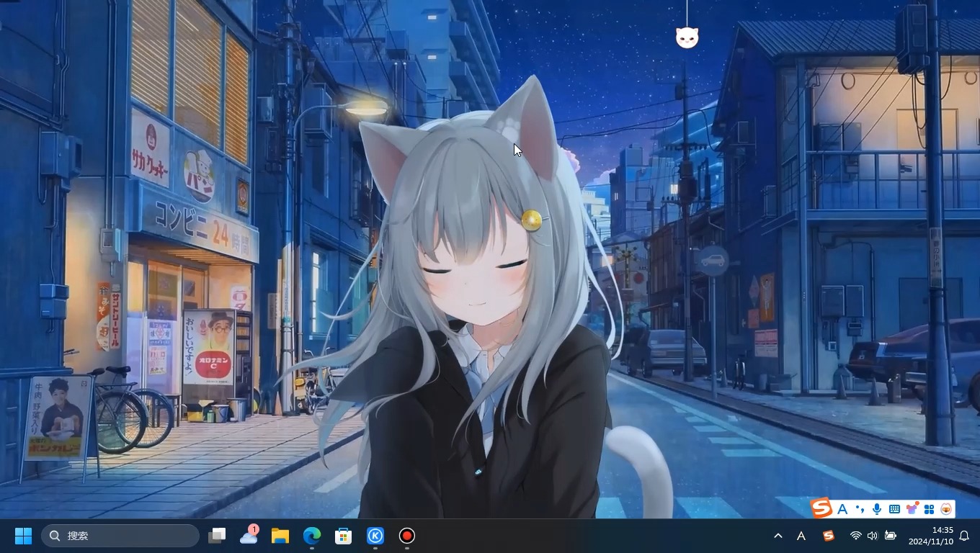
Task: Launch File Explorer from the taskbar
Action: pos(280,536)
